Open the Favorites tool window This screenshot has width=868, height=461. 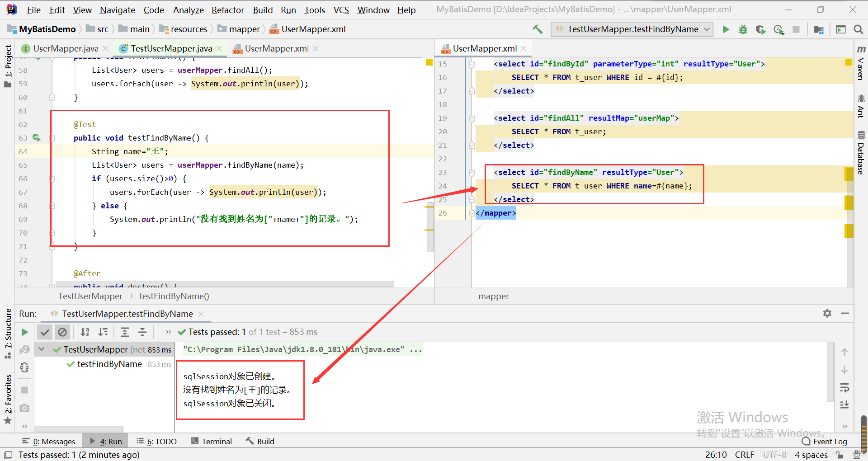(x=8, y=399)
